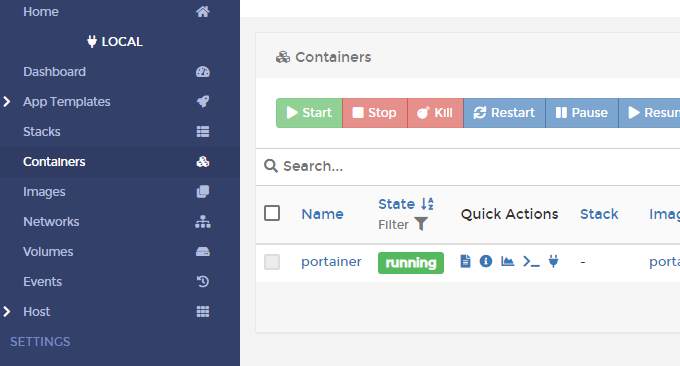
Task: Click the Restart containers button
Action: (504, 113)
